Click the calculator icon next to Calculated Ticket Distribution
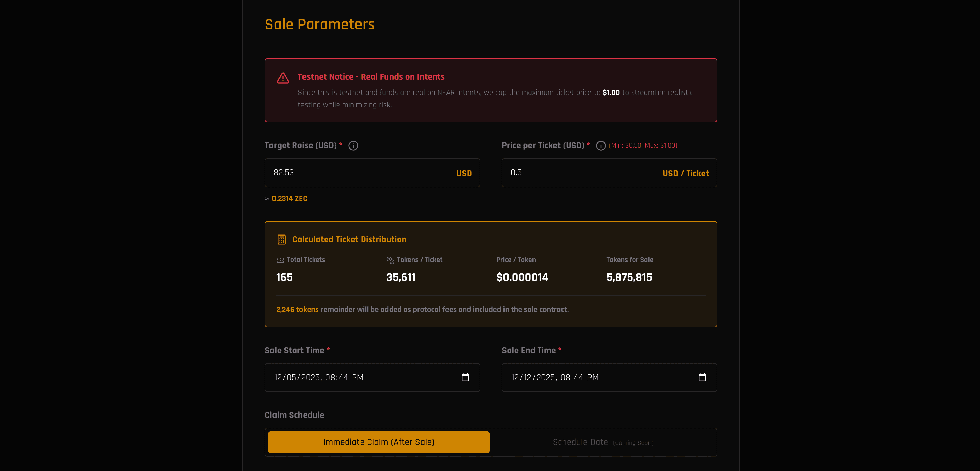980x471 pixels. [x=281, y=239]
